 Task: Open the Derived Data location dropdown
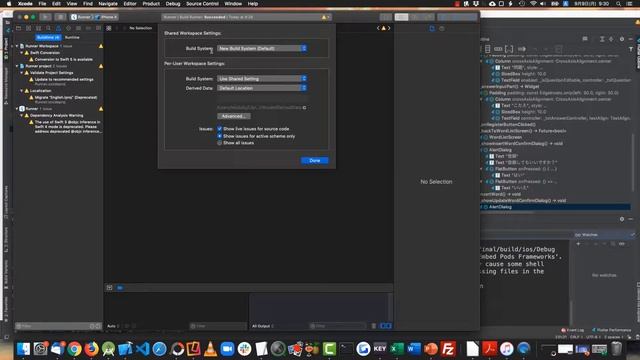262,88
